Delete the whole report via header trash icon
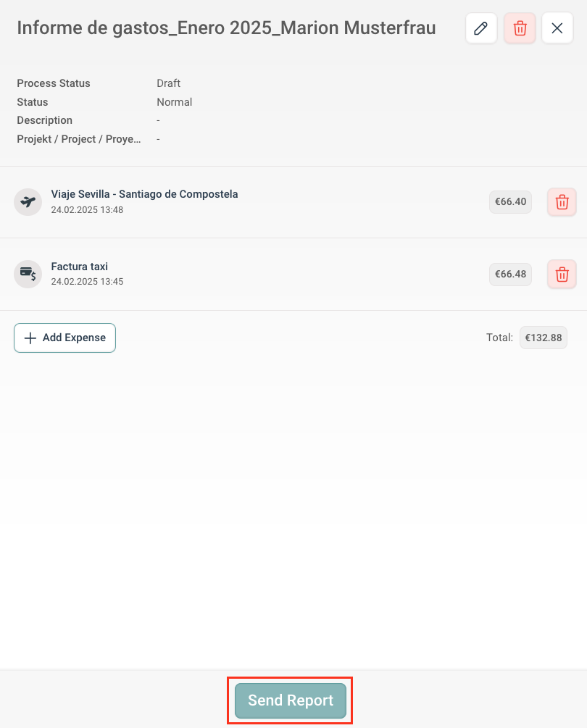 click(520, 28)
